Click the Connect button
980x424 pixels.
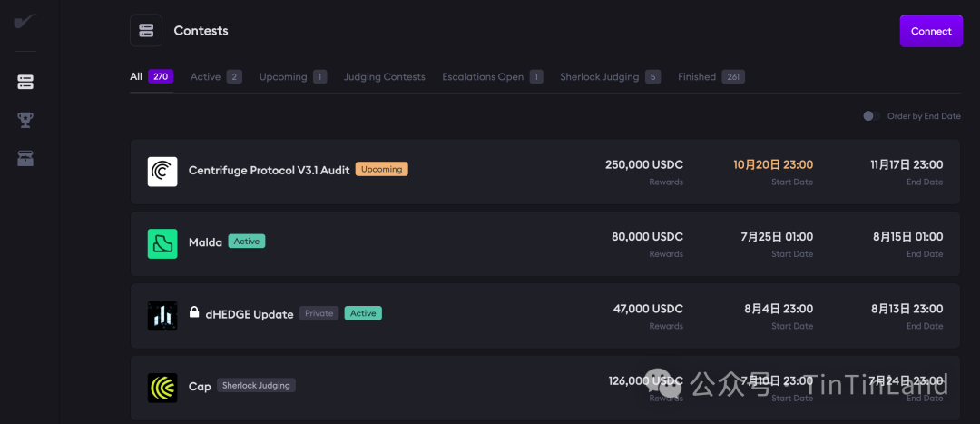[931, 31]
